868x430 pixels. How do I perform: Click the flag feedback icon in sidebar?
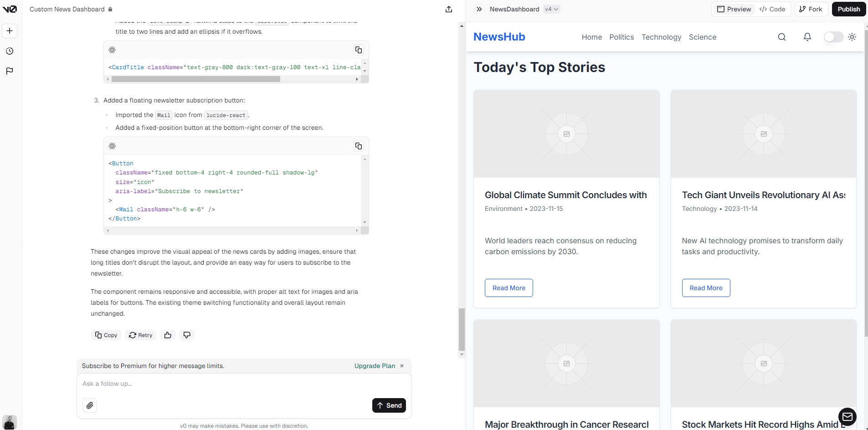point(10,71)
